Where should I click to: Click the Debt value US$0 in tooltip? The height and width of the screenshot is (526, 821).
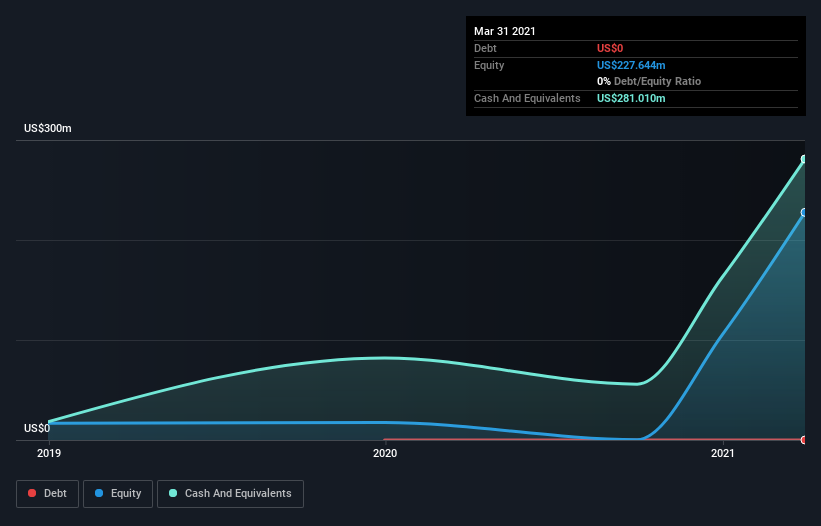point(610,48)
